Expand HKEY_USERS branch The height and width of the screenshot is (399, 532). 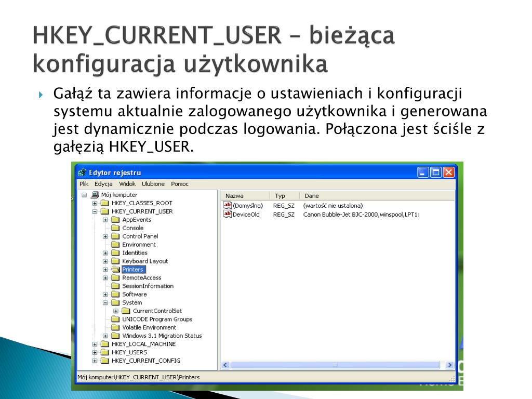[95, 353]
